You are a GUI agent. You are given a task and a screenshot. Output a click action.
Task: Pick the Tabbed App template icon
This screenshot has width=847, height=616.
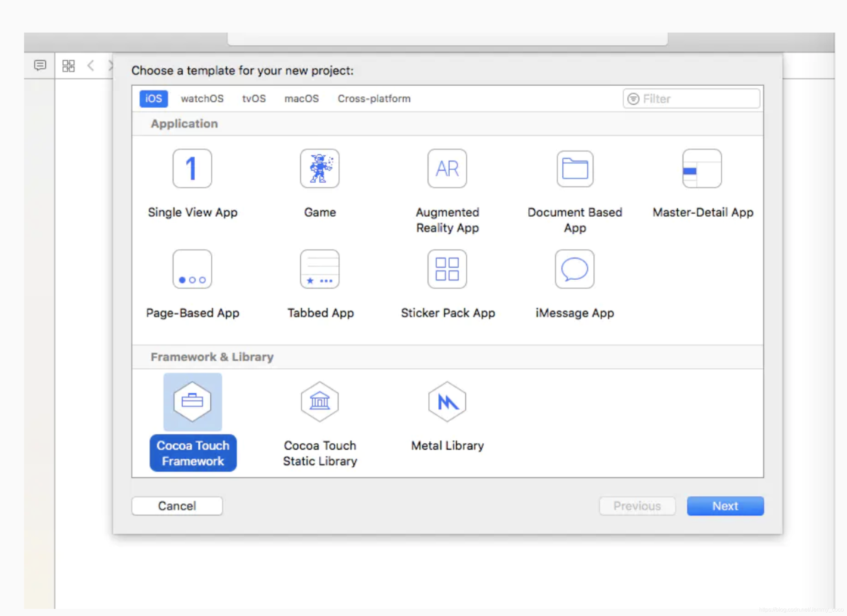click(320, 269)
